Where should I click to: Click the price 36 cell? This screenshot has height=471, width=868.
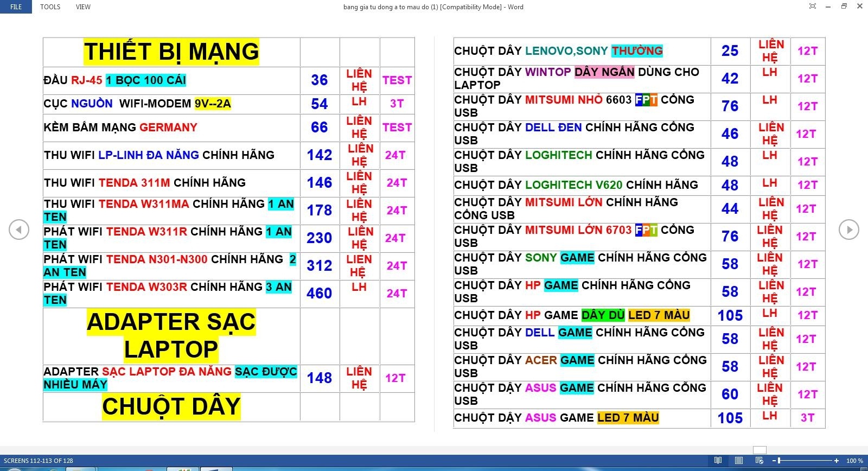pos(320,80)
